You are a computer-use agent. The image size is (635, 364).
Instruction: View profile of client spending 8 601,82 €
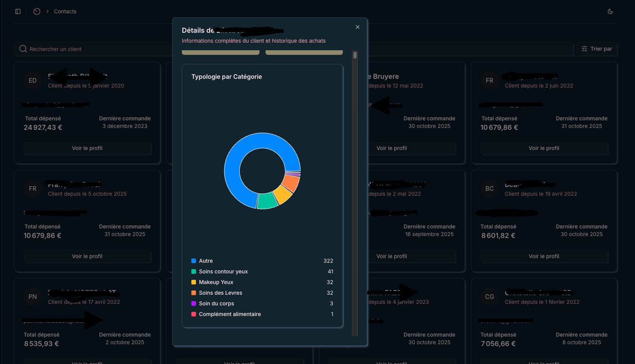click(x=544, y=256)
